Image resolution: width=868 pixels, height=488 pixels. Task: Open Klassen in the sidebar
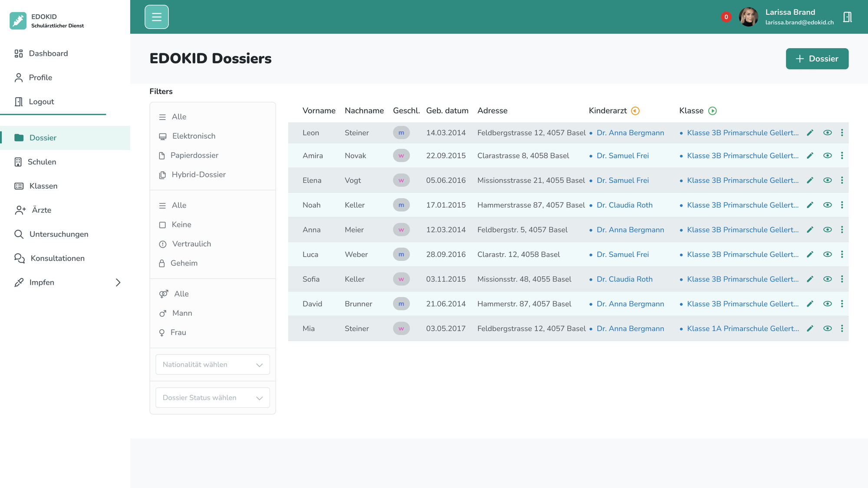click(x=65, y=186)
